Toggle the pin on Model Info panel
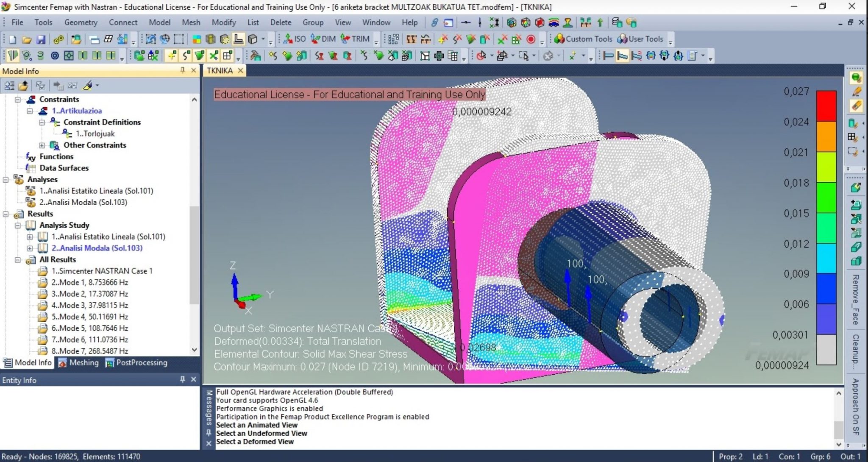Image resolution: width=868 pixels, height=462 pixels. click(x=183, y=70)
